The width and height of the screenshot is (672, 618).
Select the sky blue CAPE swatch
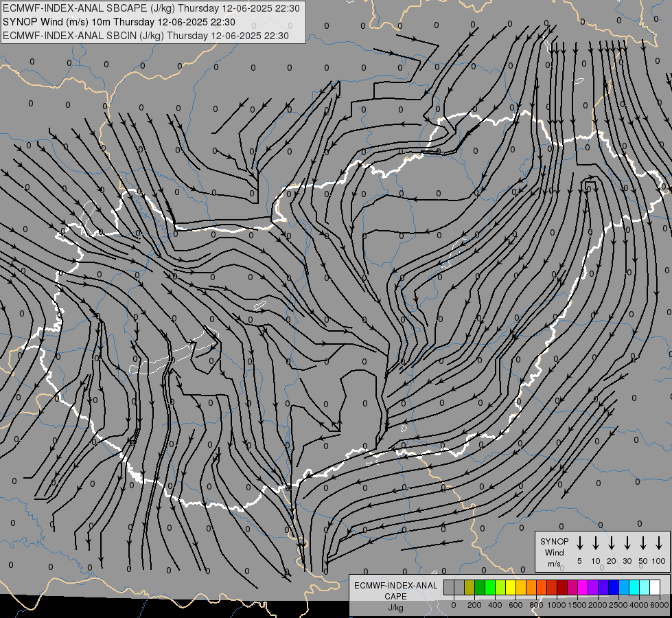(x=624, y=587)
